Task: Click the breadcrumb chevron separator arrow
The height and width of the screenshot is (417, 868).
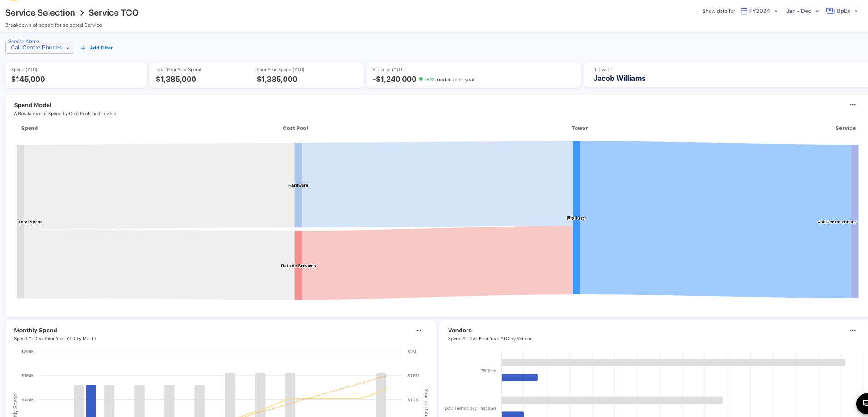Action: (82, 13)
